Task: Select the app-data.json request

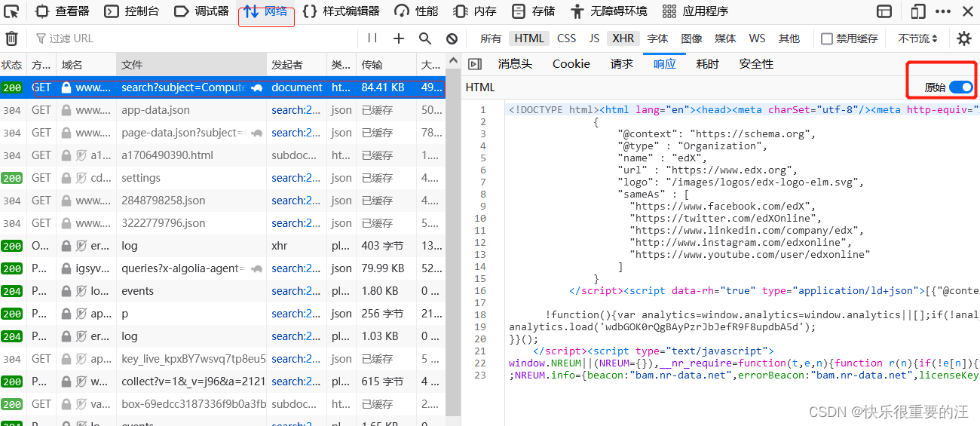Action: 222,110
